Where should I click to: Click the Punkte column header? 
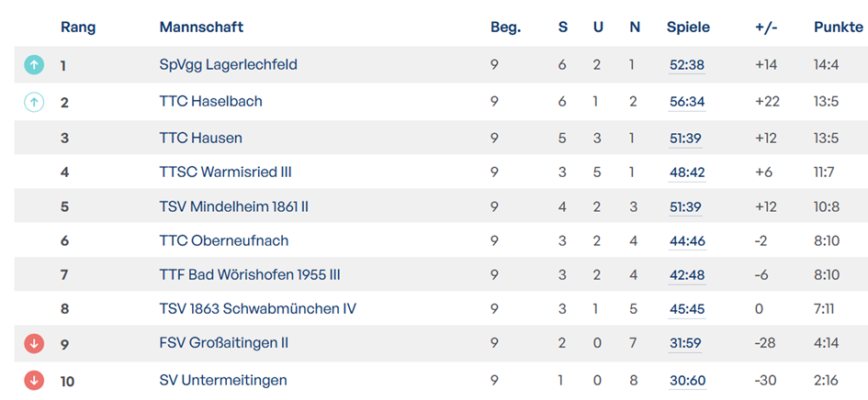coord(838,28)
